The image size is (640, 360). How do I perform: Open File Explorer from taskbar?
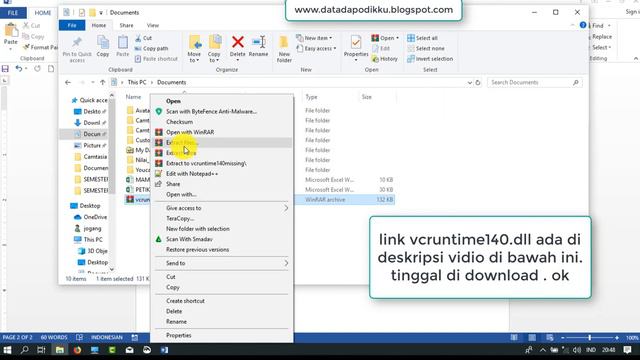(60, 350)
